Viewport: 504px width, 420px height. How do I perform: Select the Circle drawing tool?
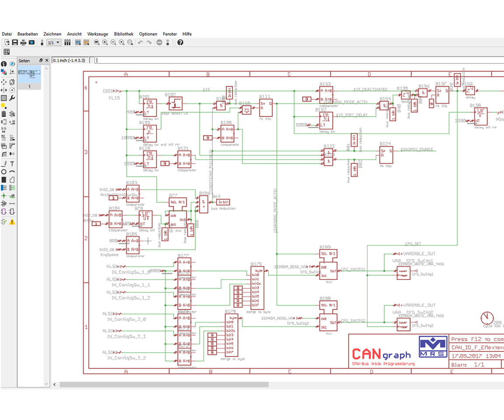point(3,171)
